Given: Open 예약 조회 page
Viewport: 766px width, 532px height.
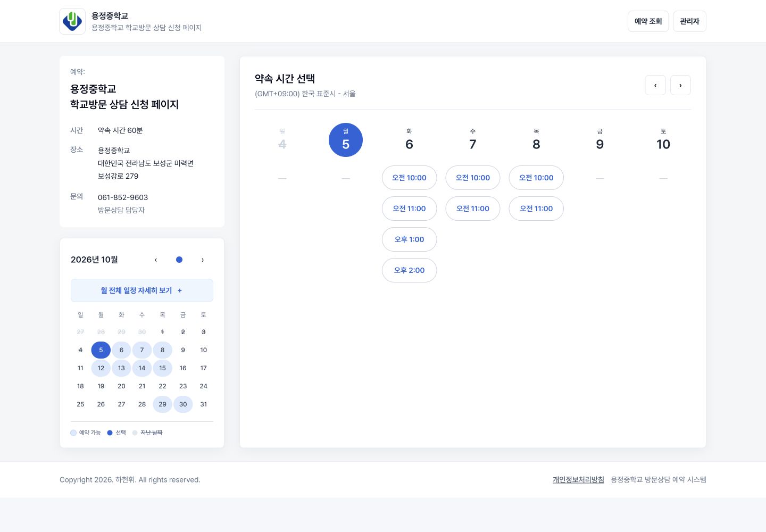Looking at the screenshot, I should (648, 21).
